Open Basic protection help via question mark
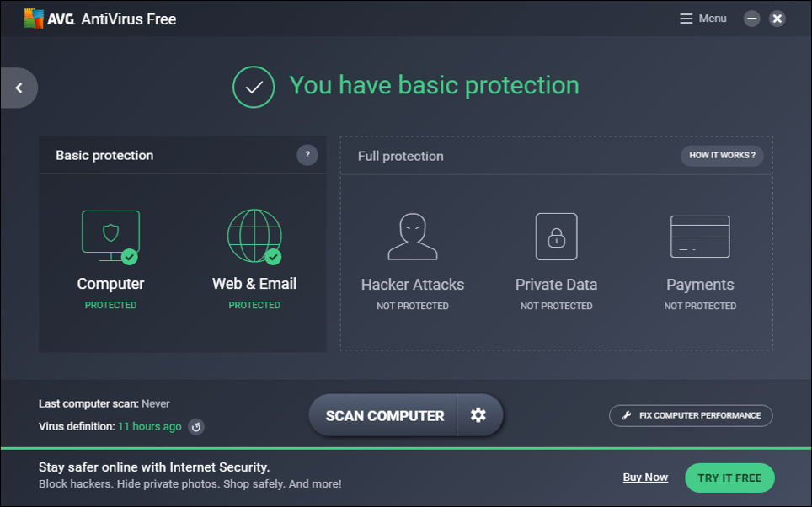This screenshot has height=507, width=812. (307, 155)
